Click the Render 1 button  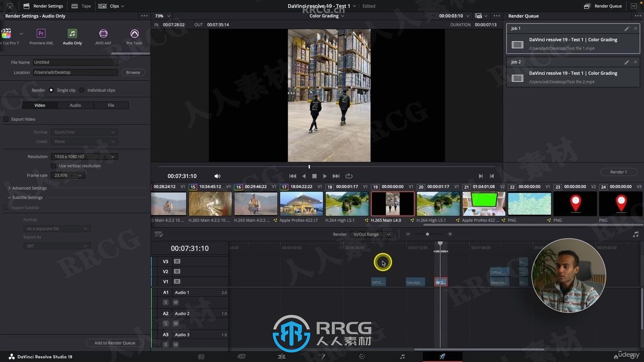pos(618,172)
